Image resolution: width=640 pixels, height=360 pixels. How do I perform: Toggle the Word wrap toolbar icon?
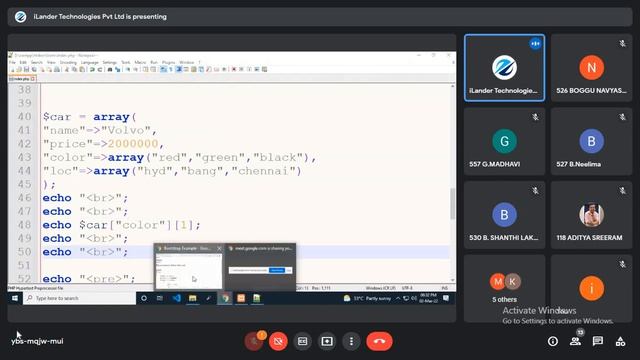coord(163,69)
